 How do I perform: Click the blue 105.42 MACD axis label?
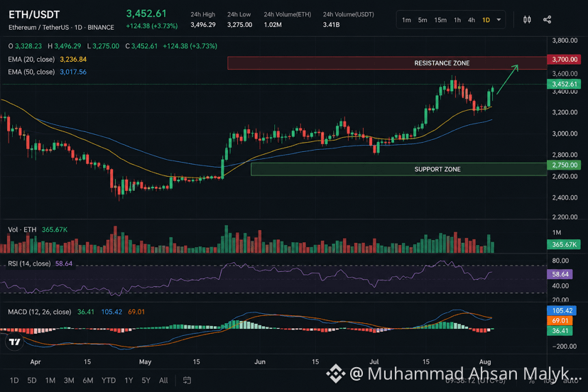[x=562, y=310]
